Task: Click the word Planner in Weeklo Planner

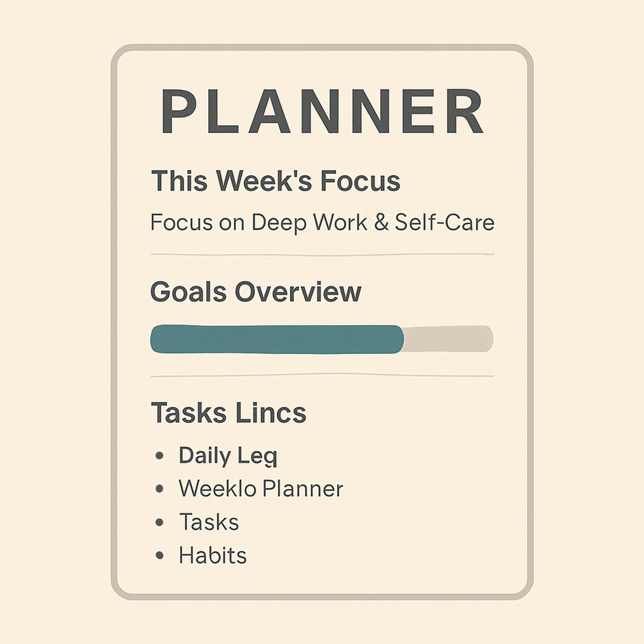Action: (x=302, y=488)
